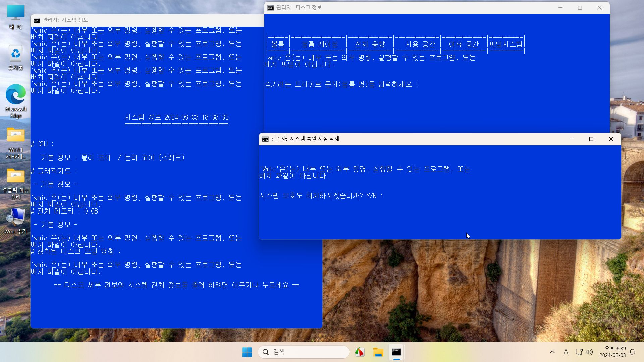Image resolution: width=644 pixels, height=362 pixels.
Task: Toggle the IME language indicator A
Action: pos(566,352)
